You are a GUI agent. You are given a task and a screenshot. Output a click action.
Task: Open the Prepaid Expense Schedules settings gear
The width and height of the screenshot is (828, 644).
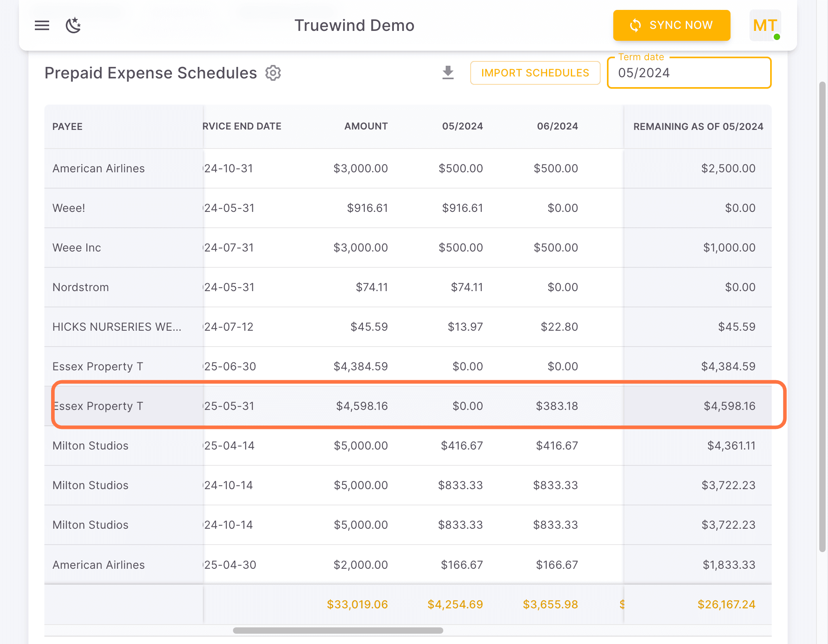(x=273, y=72)
